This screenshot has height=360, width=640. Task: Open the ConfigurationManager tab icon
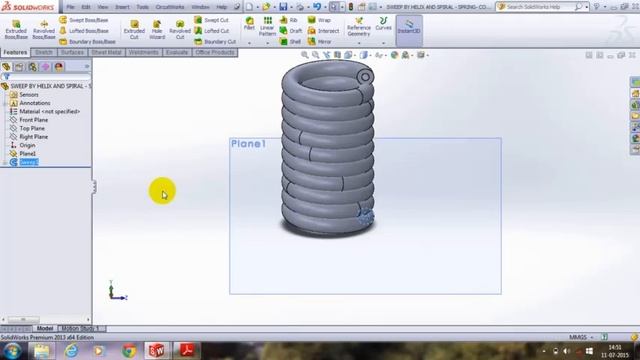pyautogui.click(x=32, y=67)
